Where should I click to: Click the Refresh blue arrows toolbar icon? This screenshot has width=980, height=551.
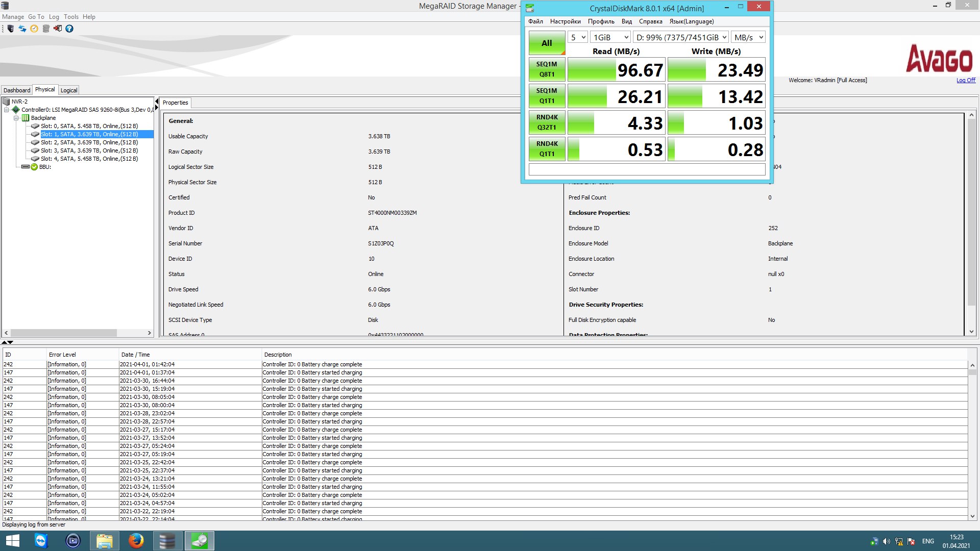22,29
